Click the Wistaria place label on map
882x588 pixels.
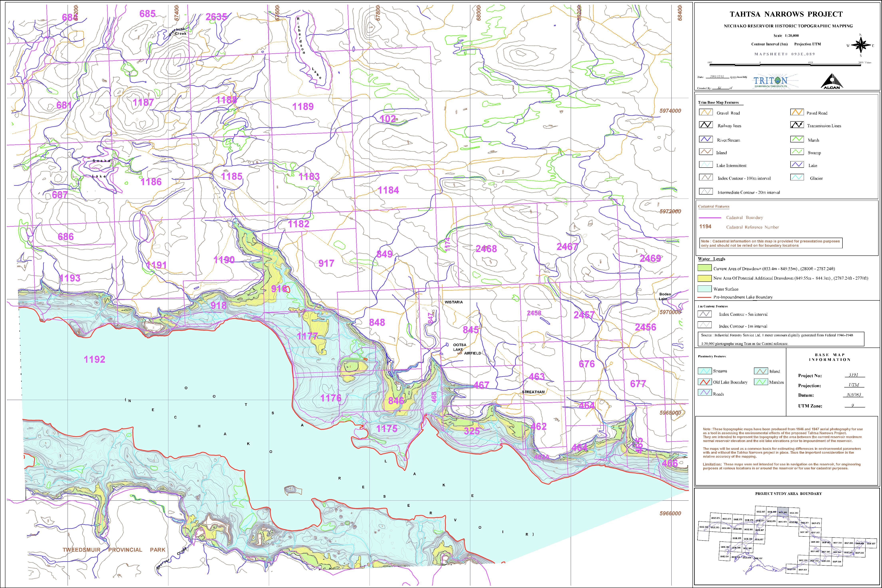(453, 302)
